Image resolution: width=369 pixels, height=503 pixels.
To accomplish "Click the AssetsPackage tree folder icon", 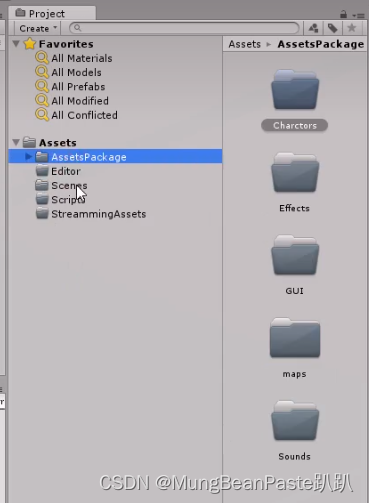I will point(42,156).
